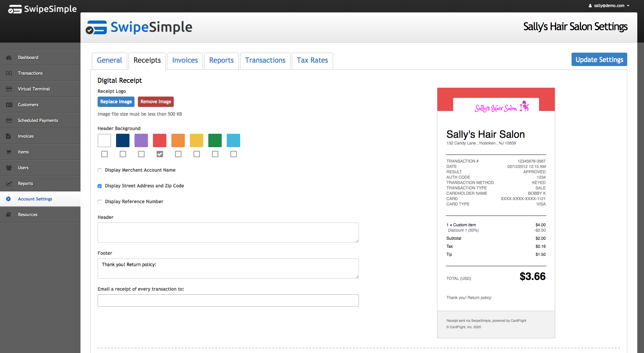Pick the purple header color swatch
The height and width of the screenshot is (353, 644).
point(141,140)
